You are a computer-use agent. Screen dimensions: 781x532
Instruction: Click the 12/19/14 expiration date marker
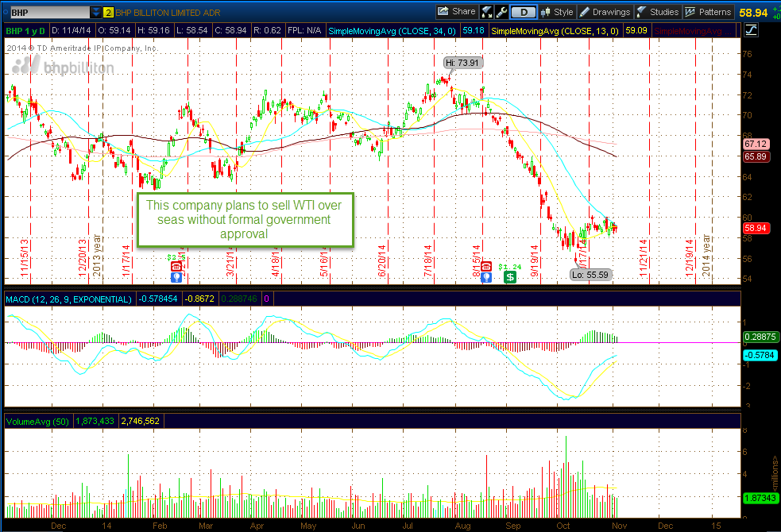(690, 257)
